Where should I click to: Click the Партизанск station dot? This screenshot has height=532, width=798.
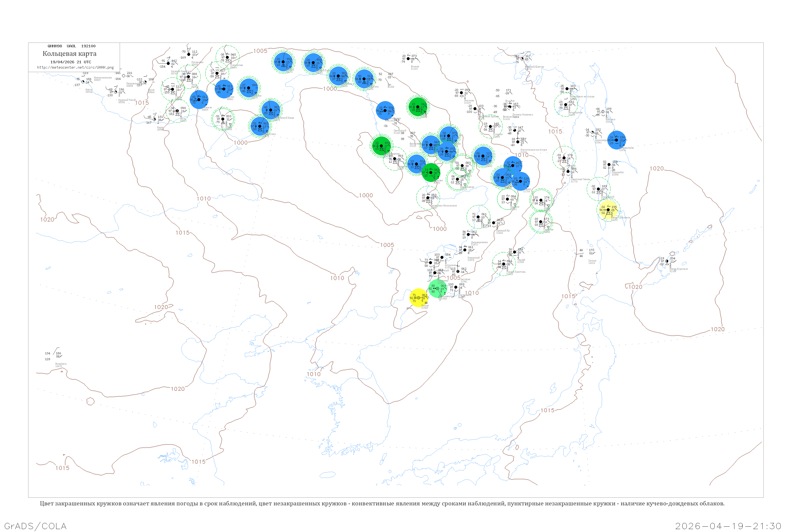coord(456,287)
